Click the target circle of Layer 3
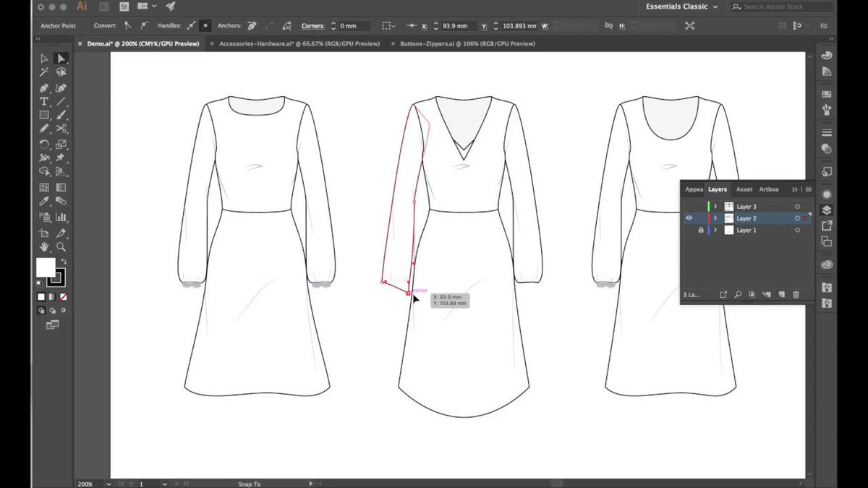The width and height of the screenshot is (868, 488). tap(797, 207)
